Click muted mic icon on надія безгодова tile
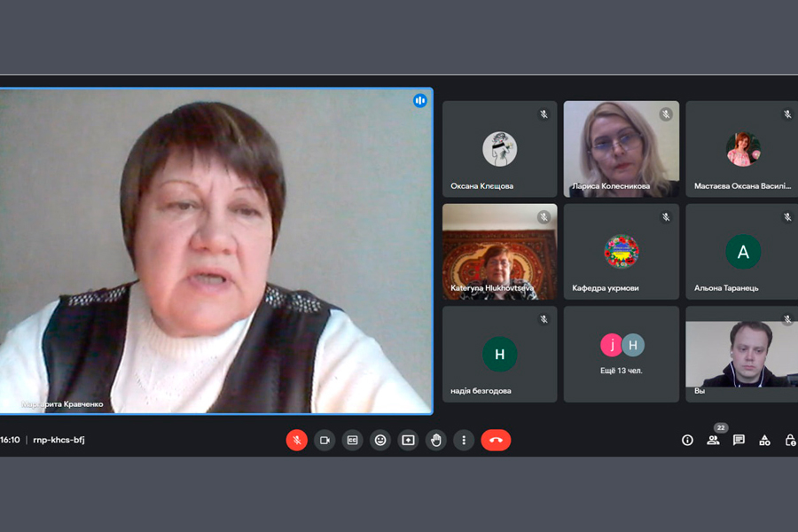The width and height of the screenshot is (798, 532). [x=544, y=319]
